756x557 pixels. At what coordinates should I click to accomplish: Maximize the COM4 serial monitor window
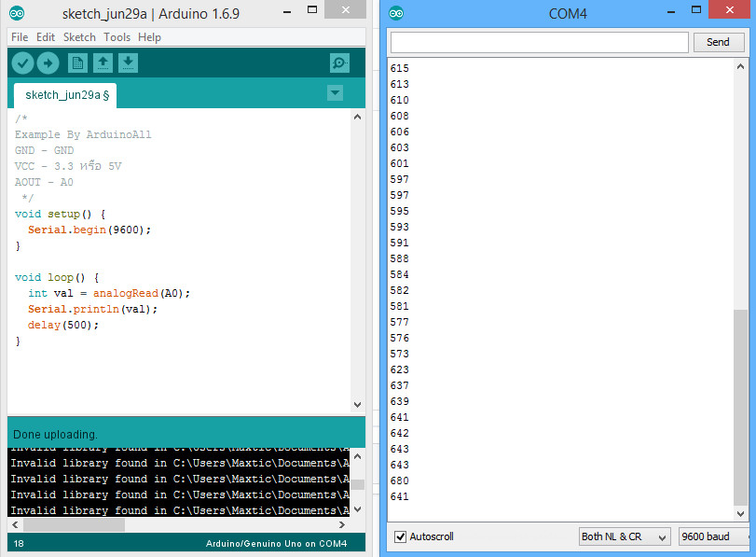[x=696, y=10]
